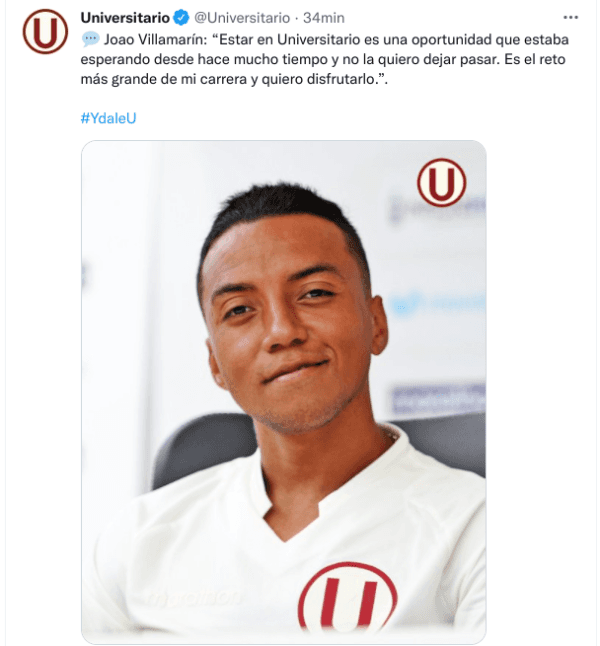This screenshot has height=646, width=600.
Task: Click the U logo in photo corner
Action: click(441, 183)
